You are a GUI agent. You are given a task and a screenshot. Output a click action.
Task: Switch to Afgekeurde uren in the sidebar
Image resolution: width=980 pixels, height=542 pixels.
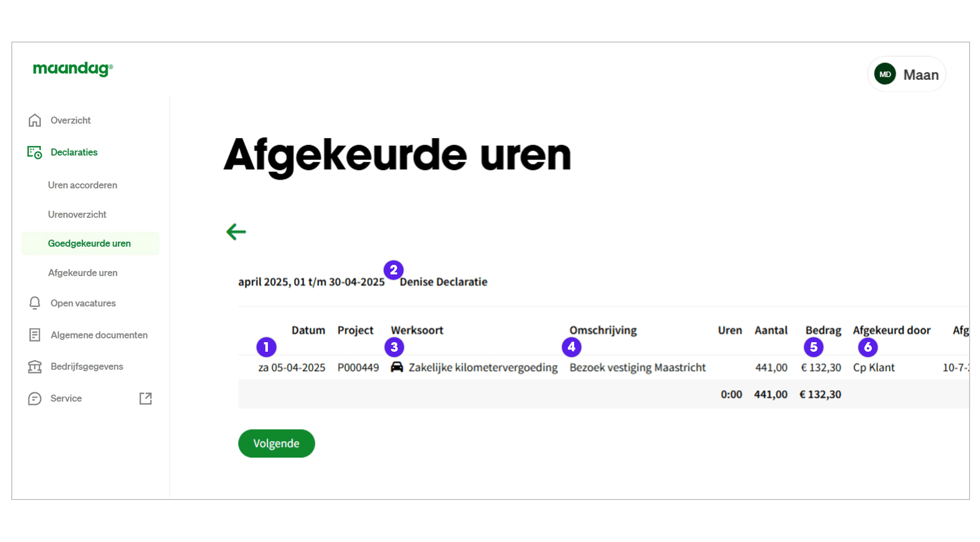click(x=82, y=272)
